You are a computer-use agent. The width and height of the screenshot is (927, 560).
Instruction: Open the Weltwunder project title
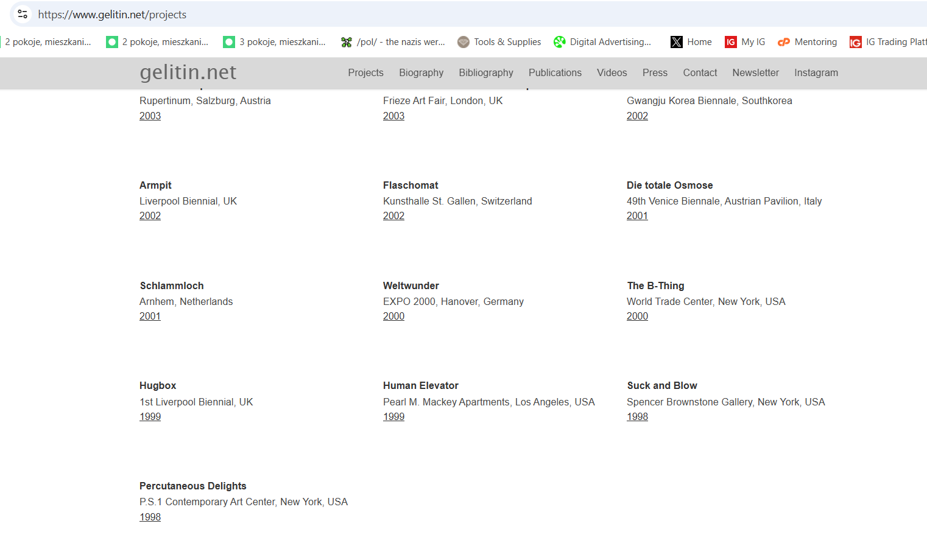tap(411, 285)
